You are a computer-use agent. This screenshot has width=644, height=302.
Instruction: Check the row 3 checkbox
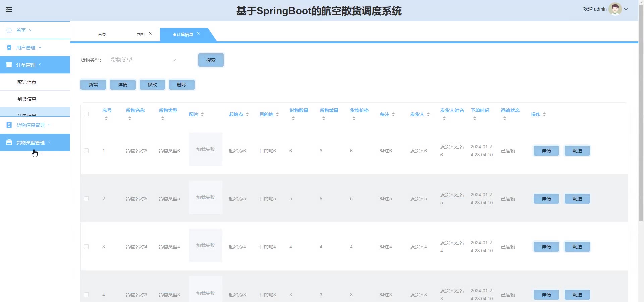coord(86,247)
